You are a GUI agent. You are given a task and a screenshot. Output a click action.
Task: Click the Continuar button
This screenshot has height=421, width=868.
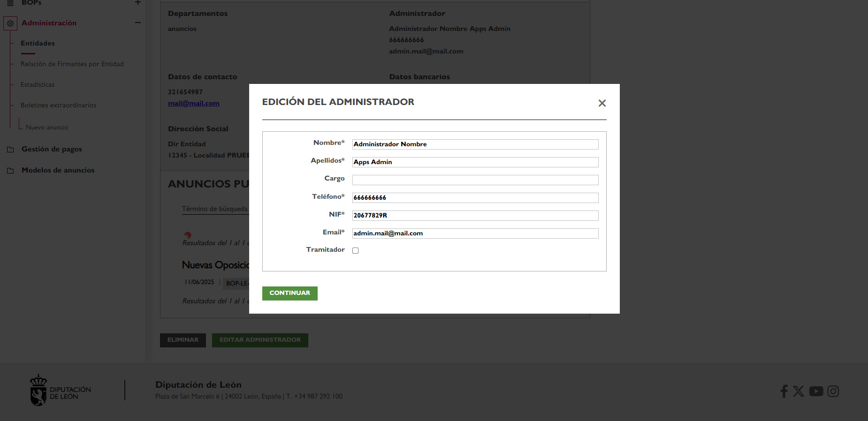[x=289, y=293]
